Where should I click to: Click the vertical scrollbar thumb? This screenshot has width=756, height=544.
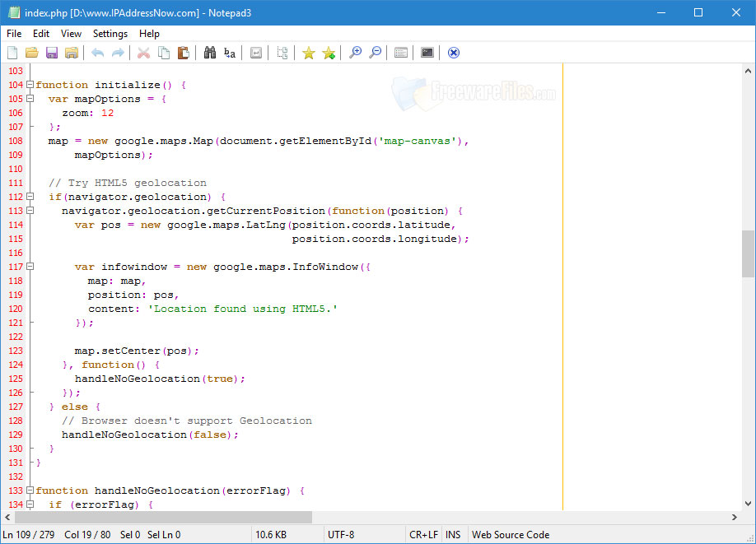(x=748, y=253)
